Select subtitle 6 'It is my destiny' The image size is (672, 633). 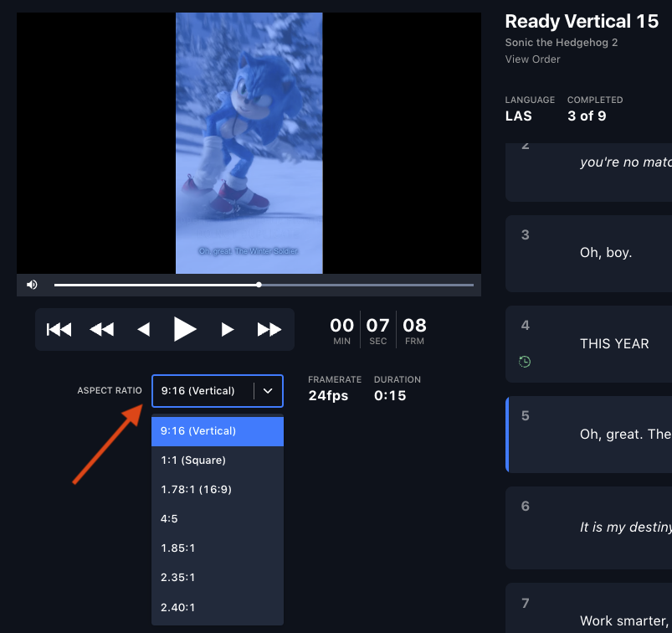589,527
